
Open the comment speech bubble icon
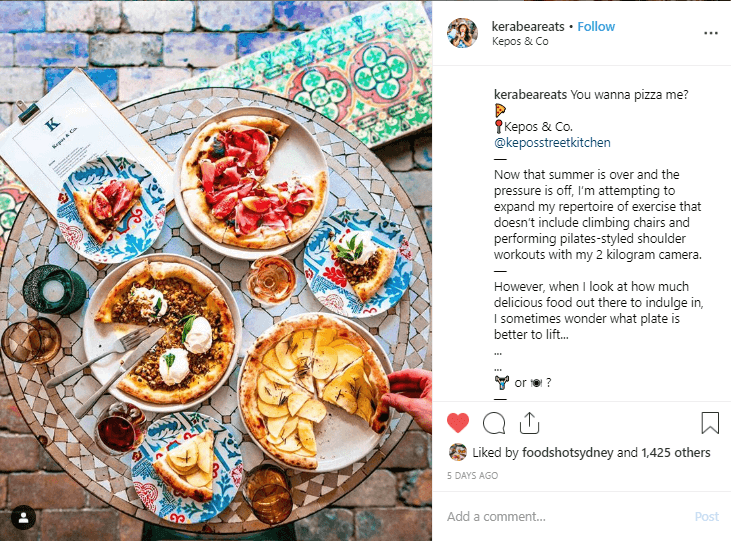pyautogui.click(x=494, y=423)
